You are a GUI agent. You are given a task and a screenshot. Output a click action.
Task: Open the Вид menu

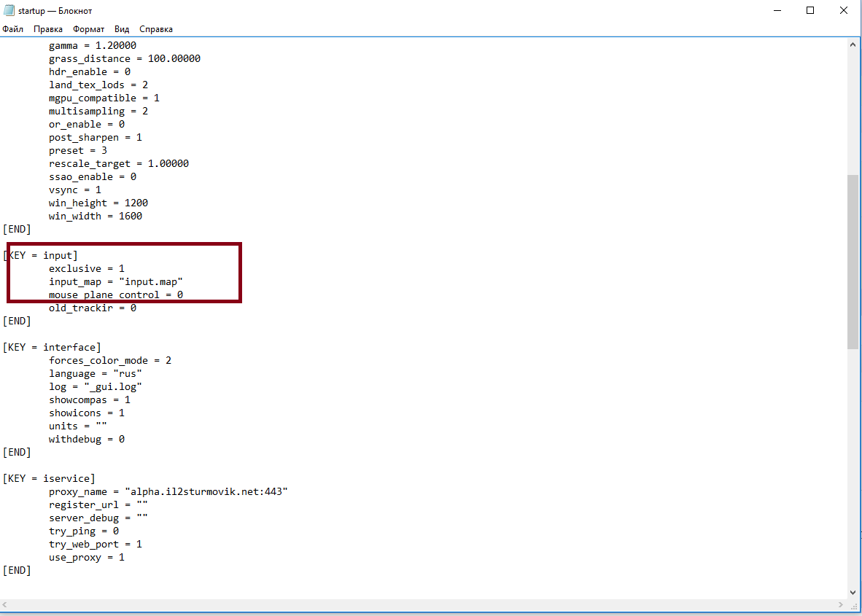click(122, 29)
